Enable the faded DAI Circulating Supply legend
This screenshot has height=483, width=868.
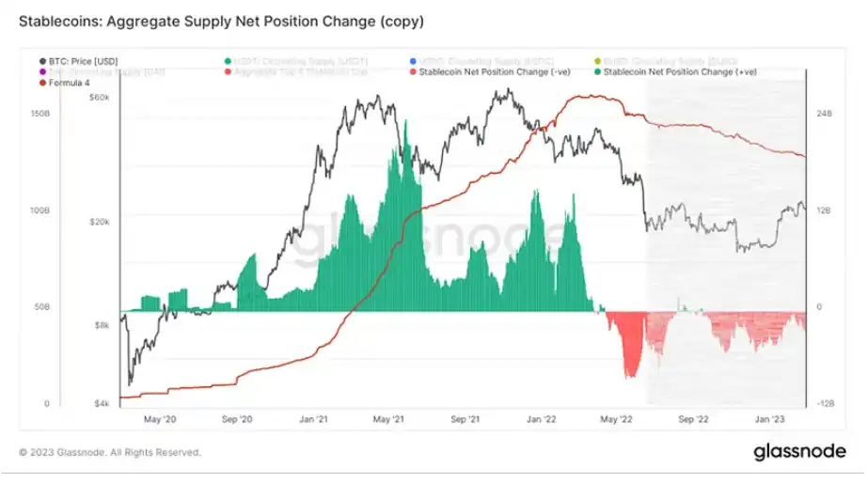[x=102, y=72]
